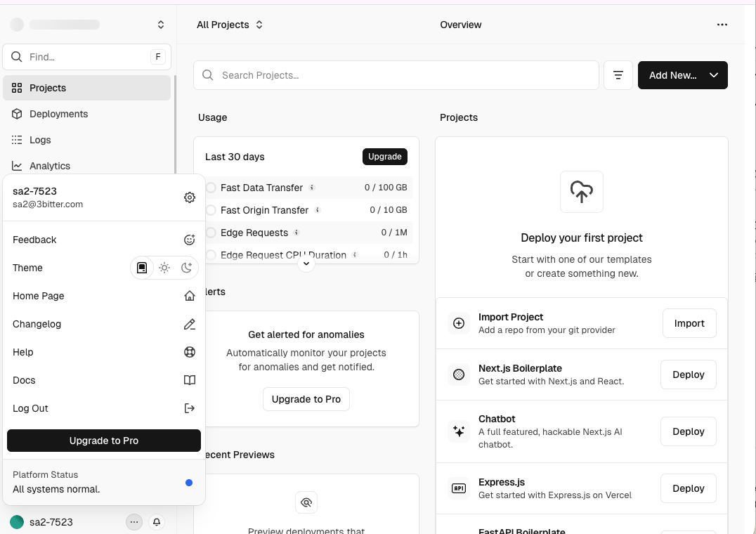Screen dimensions: 756x534
Task: Click the Overview more options ellipsis
Action: pyautogui.click(x=722, y=25)
